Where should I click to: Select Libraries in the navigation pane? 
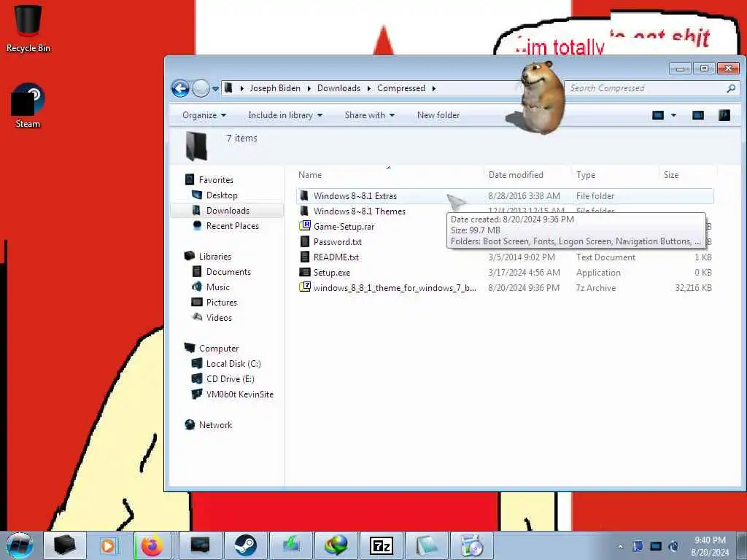point(215,256)
